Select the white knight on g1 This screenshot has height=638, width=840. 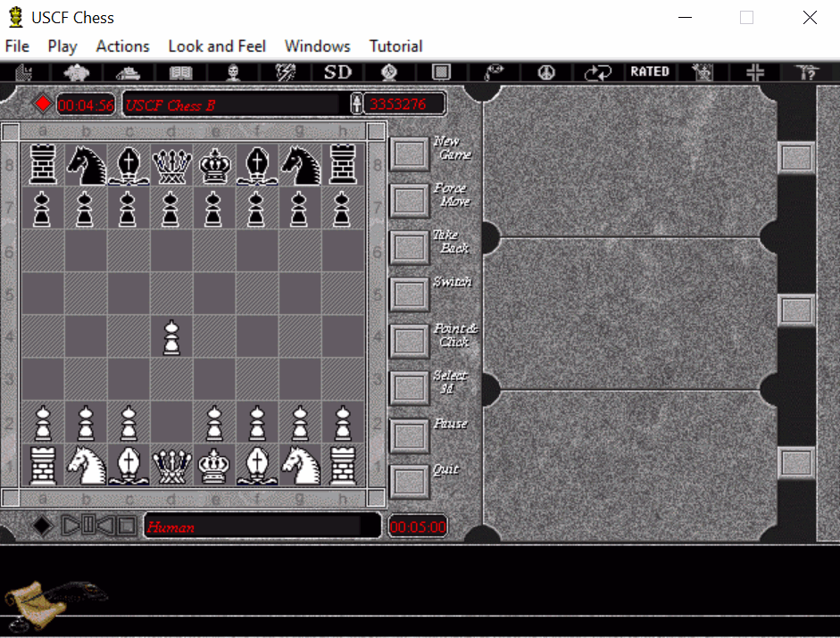click(x=300, y=466)
